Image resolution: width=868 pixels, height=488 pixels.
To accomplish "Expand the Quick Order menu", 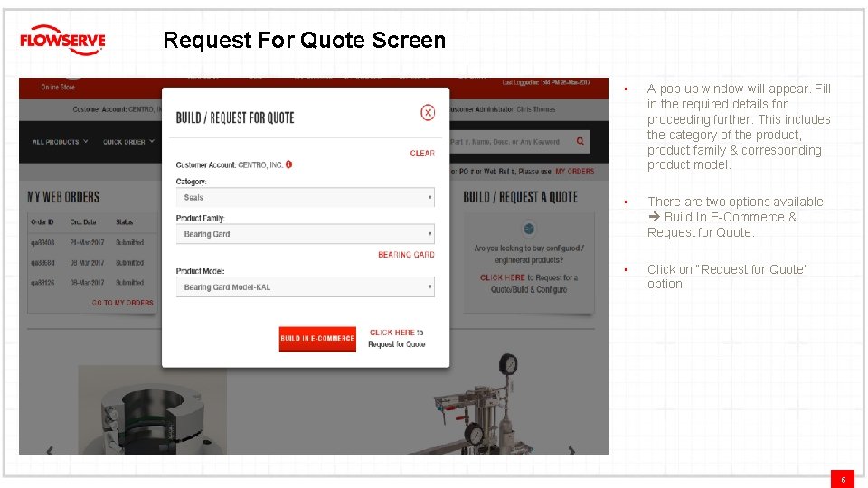I will pos(128,142).
